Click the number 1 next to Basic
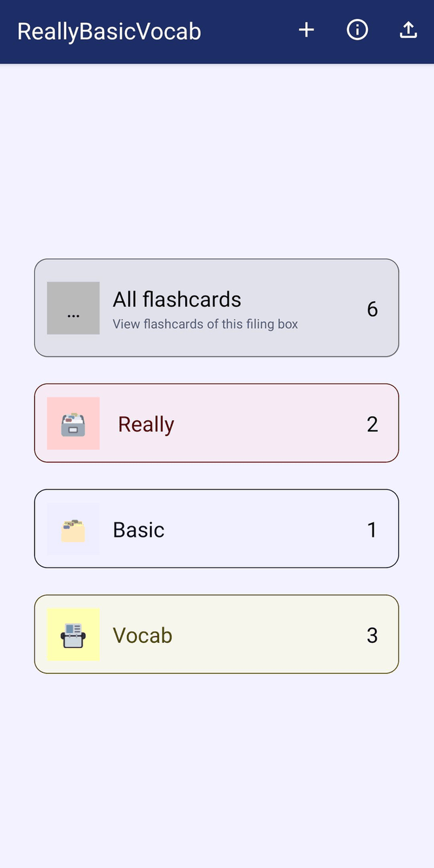The image size is (434, 868). pos(371,529)
